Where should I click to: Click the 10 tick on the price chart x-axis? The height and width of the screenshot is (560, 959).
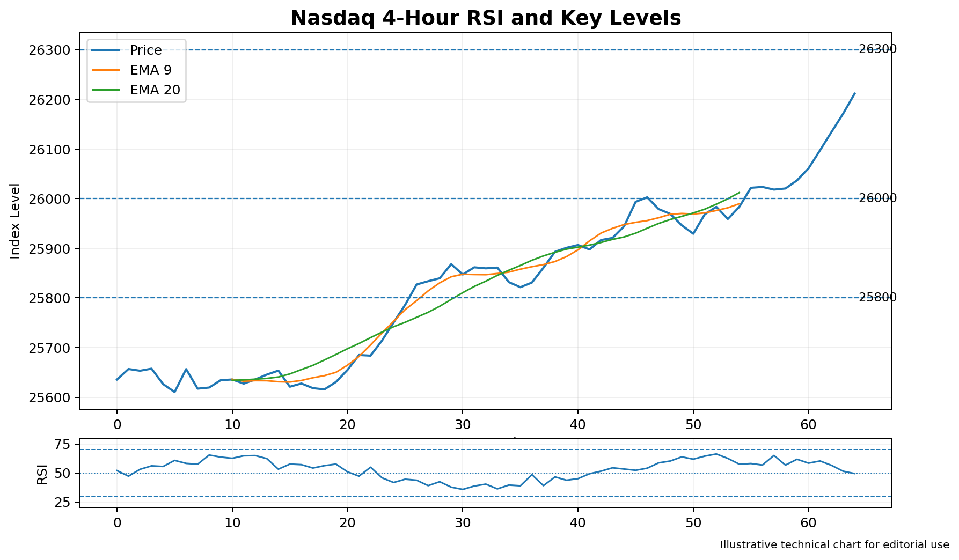(x=232, y=424)
